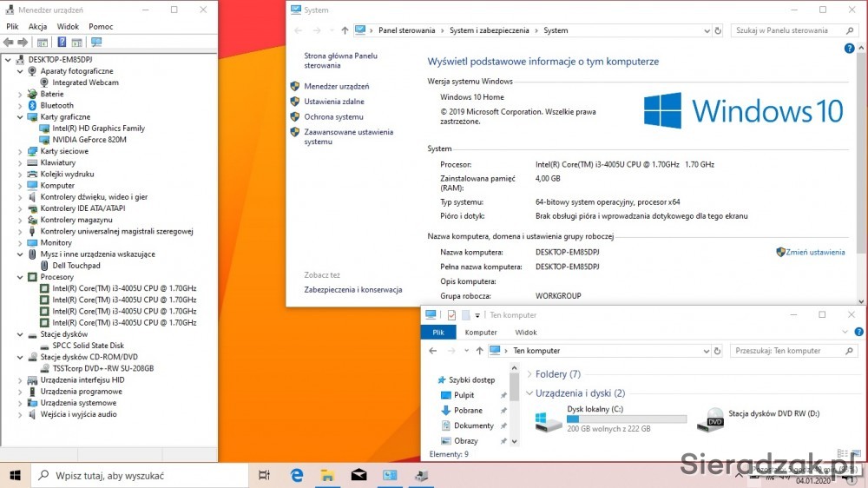Open Pobrane in navigation pane
The width and height of the screenshot is (868, 488).
469,411
